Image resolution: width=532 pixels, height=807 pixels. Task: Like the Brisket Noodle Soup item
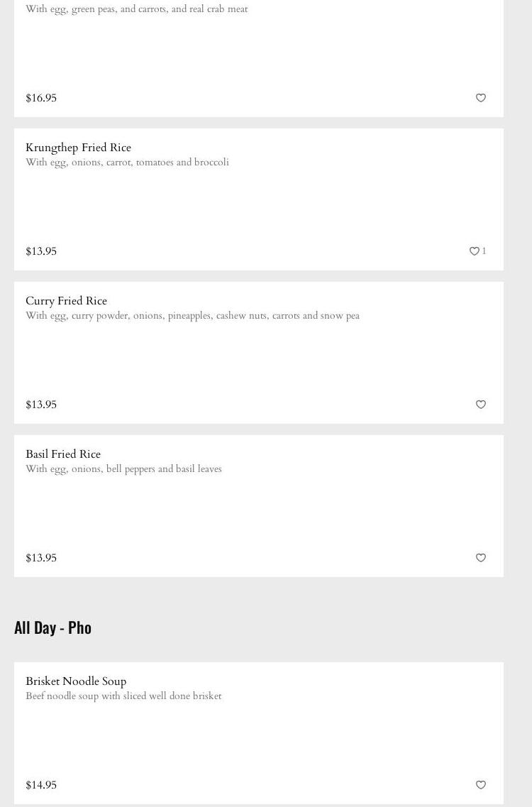click(480, 785)
